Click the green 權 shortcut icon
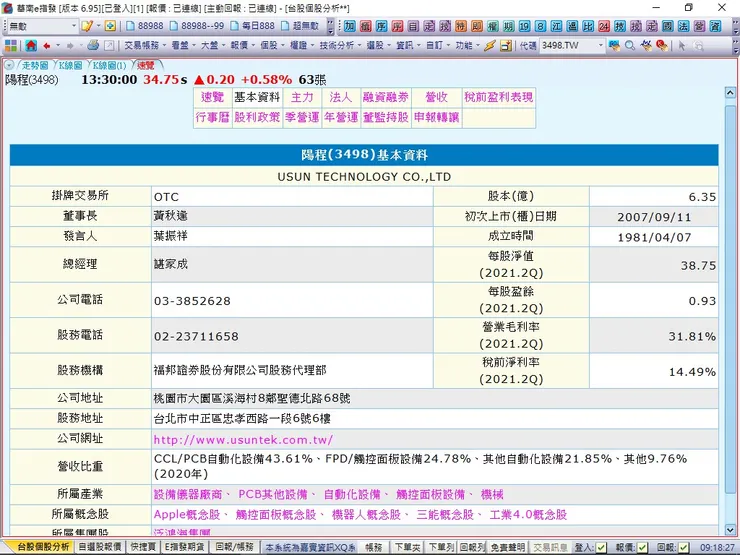 pos(493,26)
